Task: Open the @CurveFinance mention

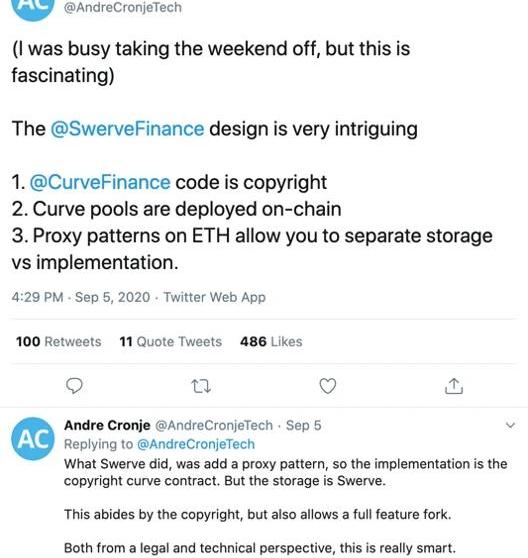Action: click(100, 182)
